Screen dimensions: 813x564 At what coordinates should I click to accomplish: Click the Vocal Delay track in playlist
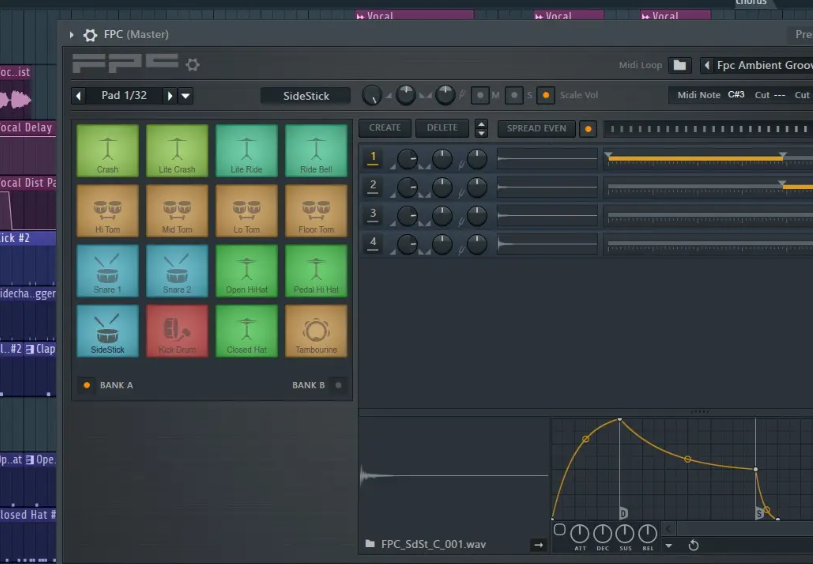pyautogui.click(x=28, y=150)
